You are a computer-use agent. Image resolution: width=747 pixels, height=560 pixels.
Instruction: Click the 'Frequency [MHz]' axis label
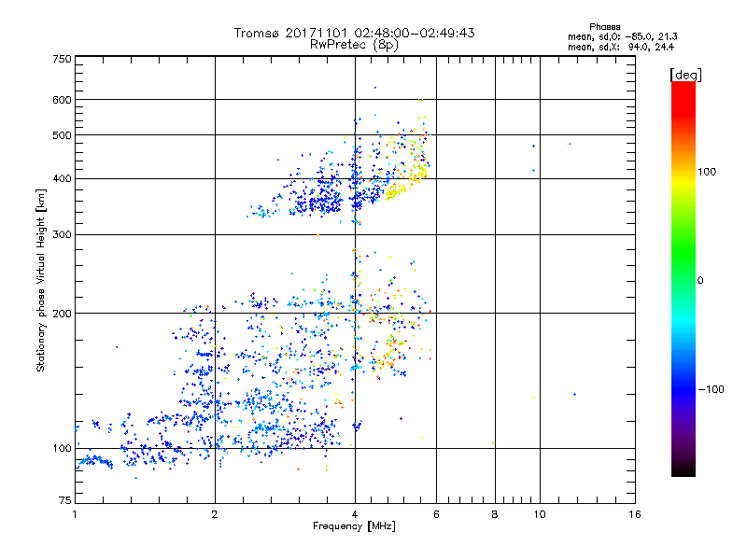[354, 526]
